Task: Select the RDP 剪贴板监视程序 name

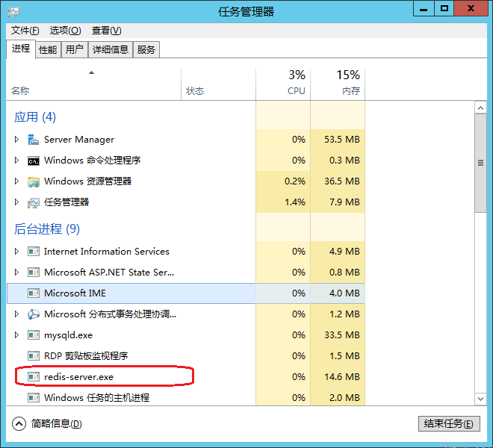Action: 86,356
